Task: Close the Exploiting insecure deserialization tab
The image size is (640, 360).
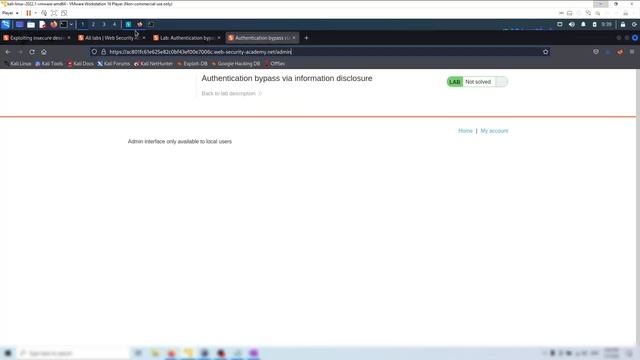Action: click(x=69, y=38)
